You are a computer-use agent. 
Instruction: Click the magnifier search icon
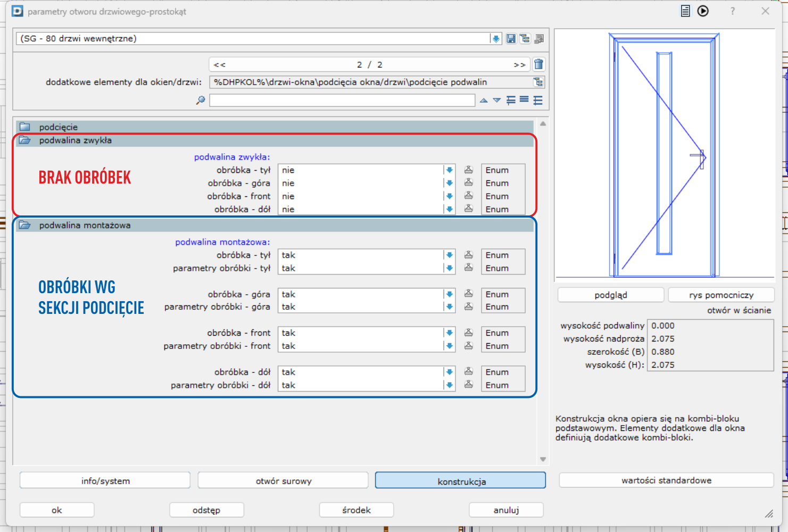201,100
